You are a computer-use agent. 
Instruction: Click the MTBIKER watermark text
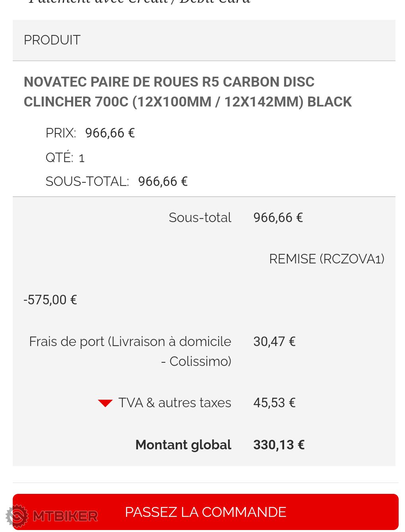(65, 516)
